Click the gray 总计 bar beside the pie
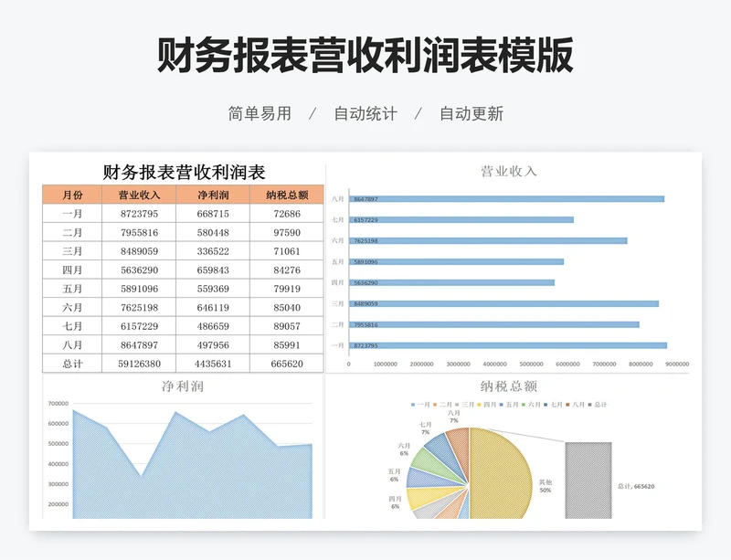 point(588,481)
